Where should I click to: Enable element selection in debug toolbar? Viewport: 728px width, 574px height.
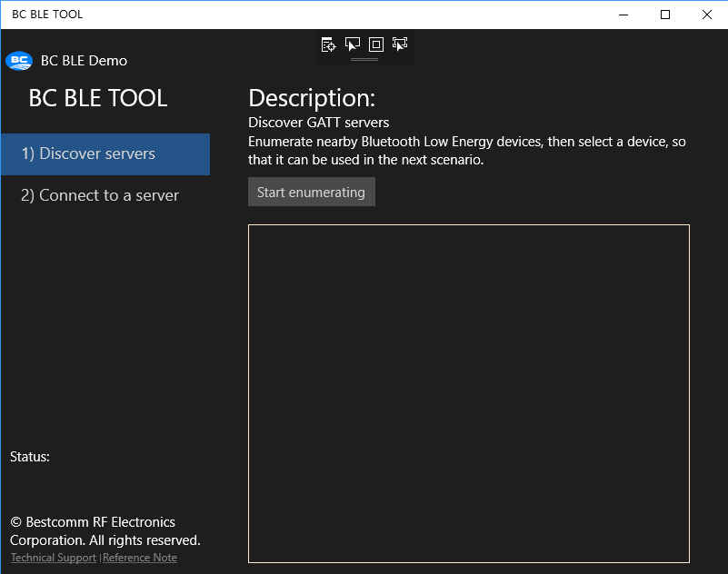[x=353, y=45]
